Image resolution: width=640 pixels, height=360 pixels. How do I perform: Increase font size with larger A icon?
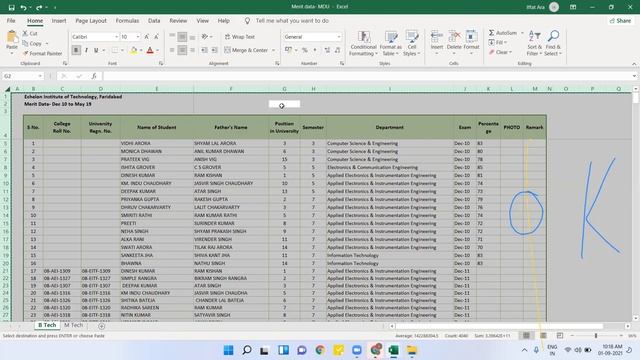pos(147,37)
